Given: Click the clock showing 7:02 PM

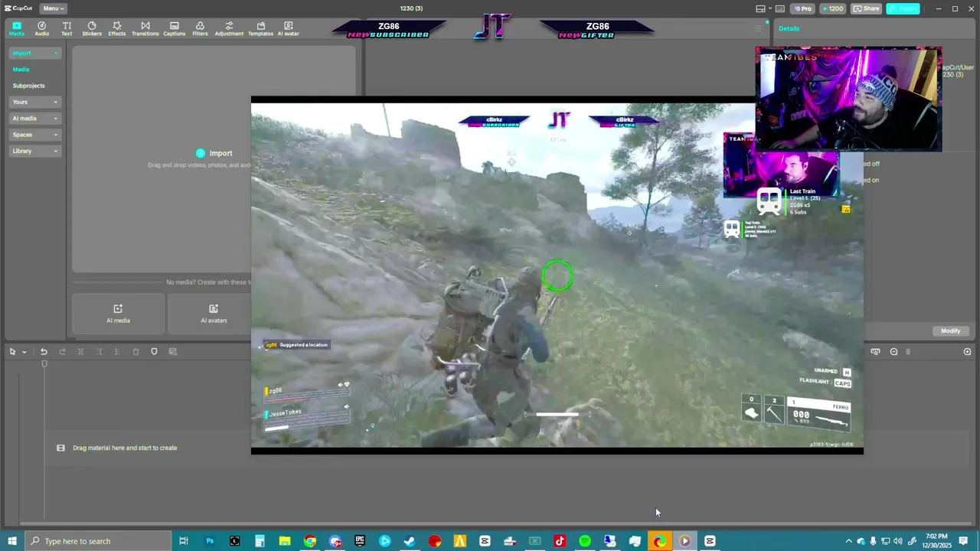Looking at the screenshot, I should click(937, 540).
